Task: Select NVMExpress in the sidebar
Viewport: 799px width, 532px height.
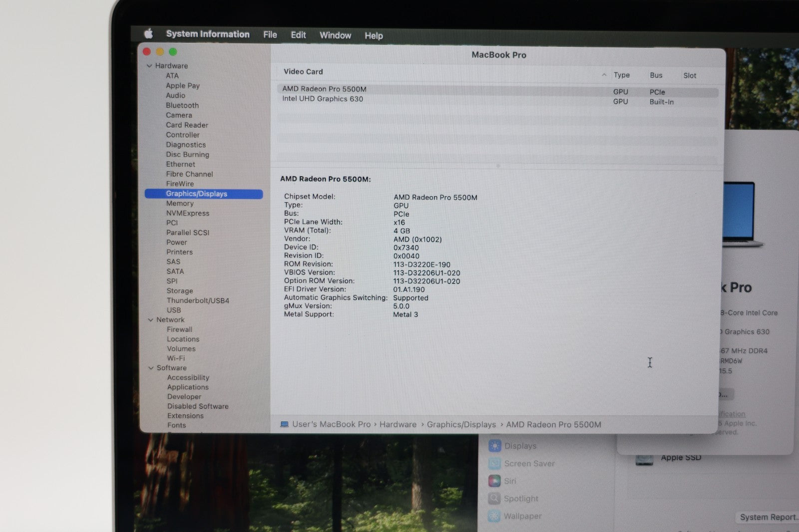Action: (188, 213)
